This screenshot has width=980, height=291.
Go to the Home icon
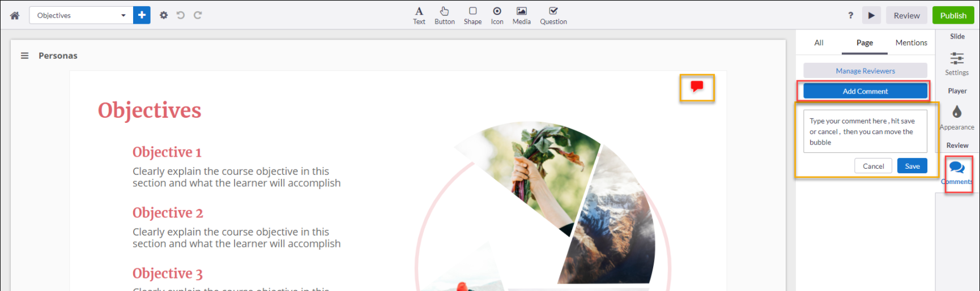pos(15,15)
